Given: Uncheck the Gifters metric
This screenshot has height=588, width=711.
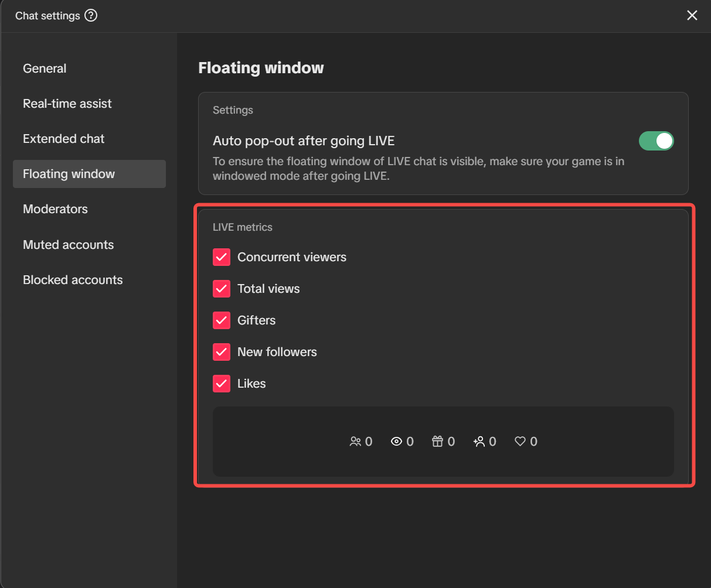Looking at the screenshot, I should [x=222, y=320].
